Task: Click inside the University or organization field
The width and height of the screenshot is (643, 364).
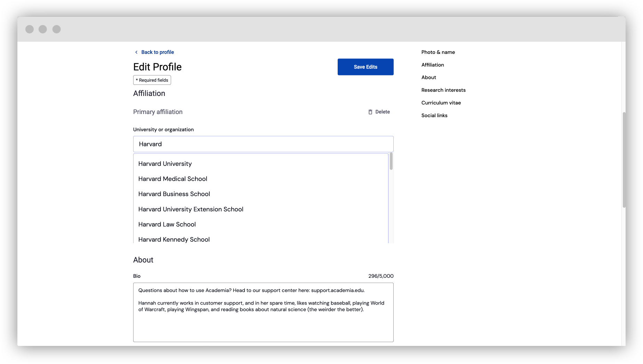Action: coord(263,144)
